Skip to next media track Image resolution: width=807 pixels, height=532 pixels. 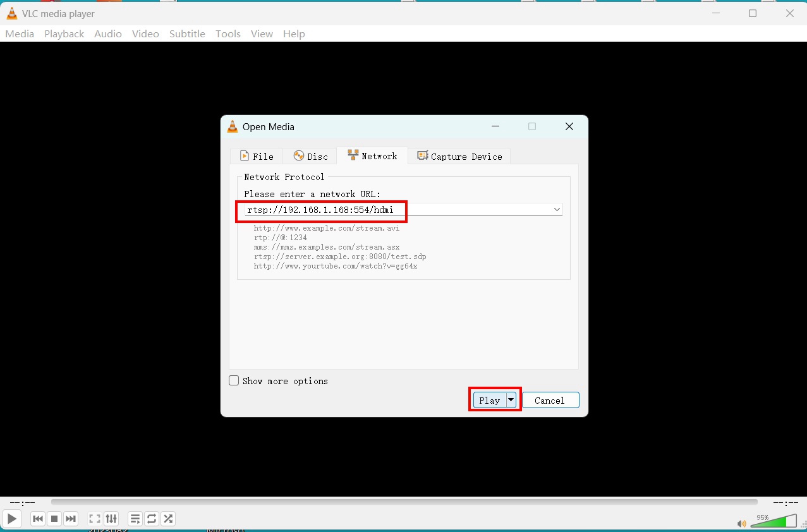(71, 519)
